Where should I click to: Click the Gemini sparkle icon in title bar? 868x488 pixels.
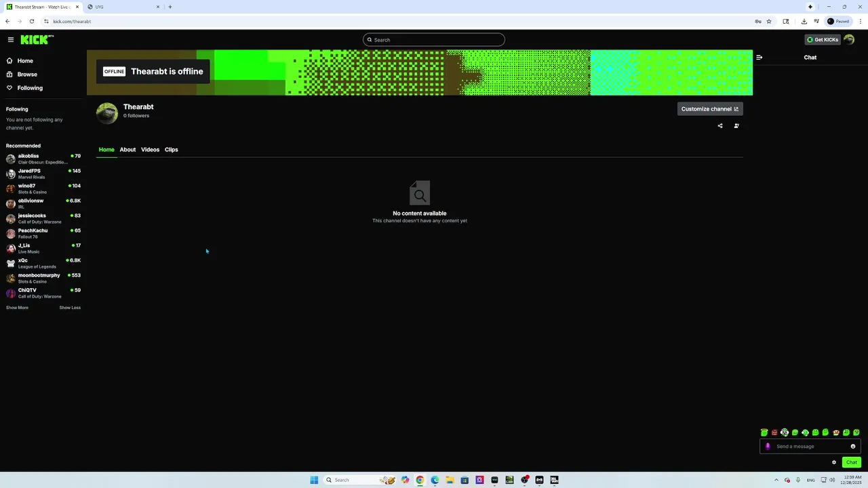tap(810, 7)
